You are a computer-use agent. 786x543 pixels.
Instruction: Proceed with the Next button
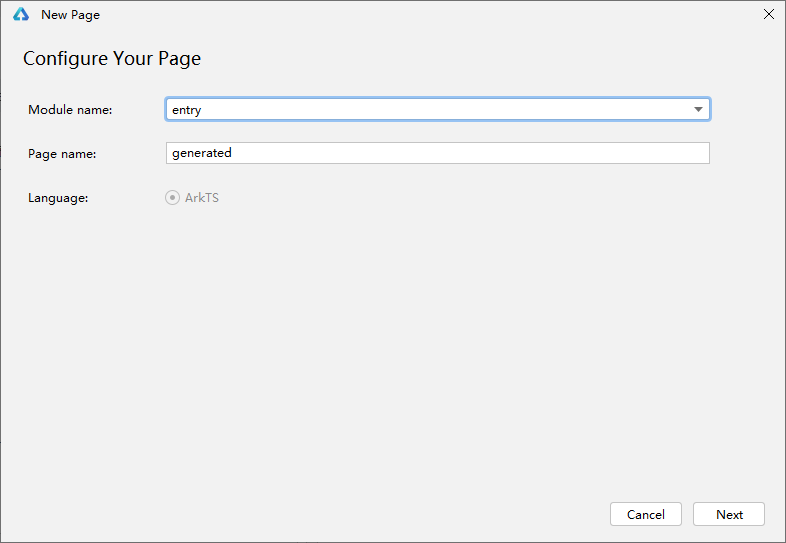[729, 514]
